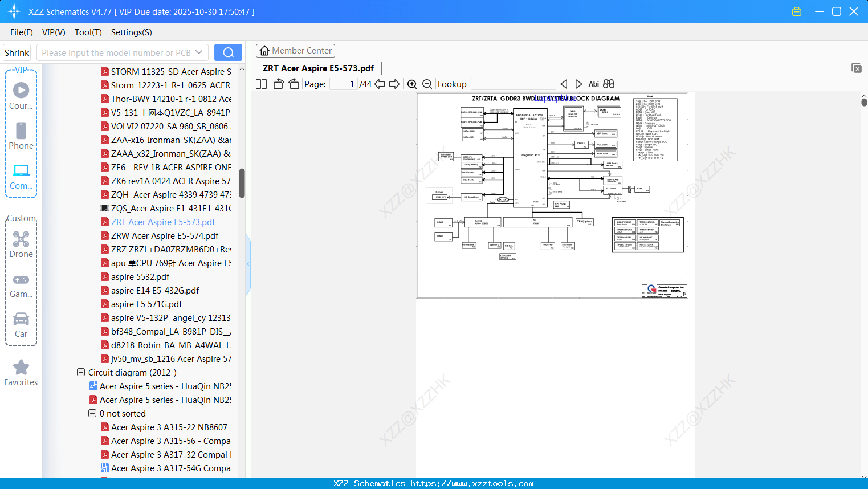Click the Lookup text field
Viewport: 868px width, 489px height.
(x=514, y=84)
